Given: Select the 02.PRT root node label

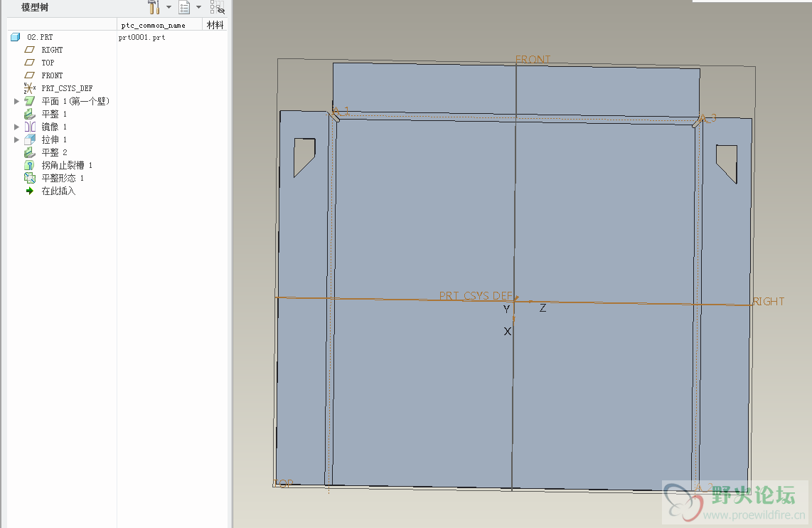Looking at the screenshot, I should pos(40,37).
